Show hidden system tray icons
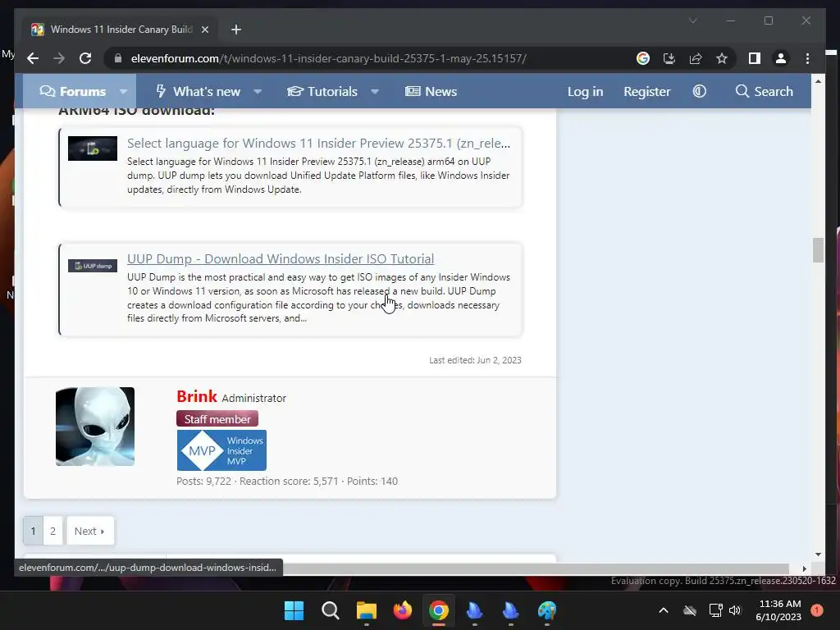The height and width of the screenshot is (630, 840). click(663, 610)
